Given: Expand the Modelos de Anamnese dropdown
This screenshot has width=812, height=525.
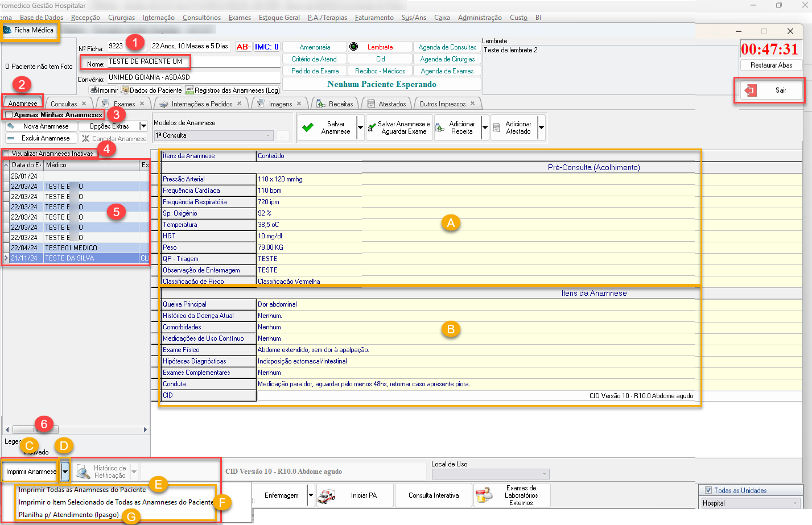Looking at the screenshot, I should click(x=269, y=135).
